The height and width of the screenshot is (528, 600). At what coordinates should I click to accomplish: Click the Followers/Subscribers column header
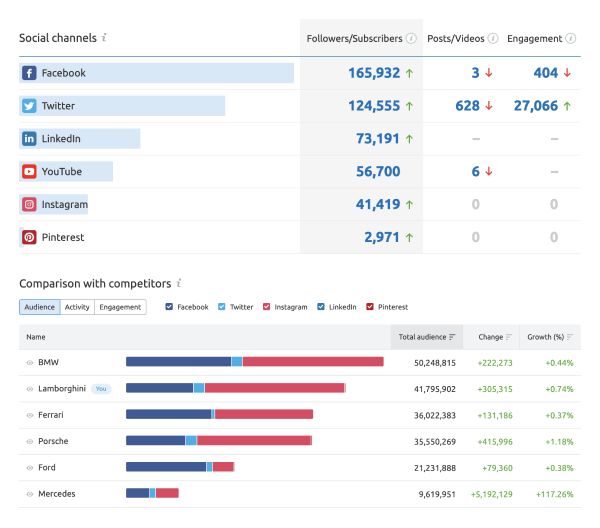(354, 39)
